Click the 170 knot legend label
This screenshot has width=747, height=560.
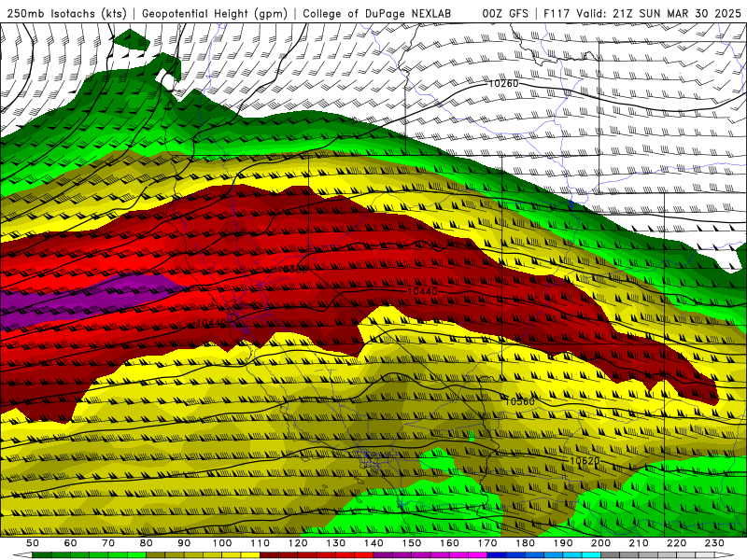point(487,543)
